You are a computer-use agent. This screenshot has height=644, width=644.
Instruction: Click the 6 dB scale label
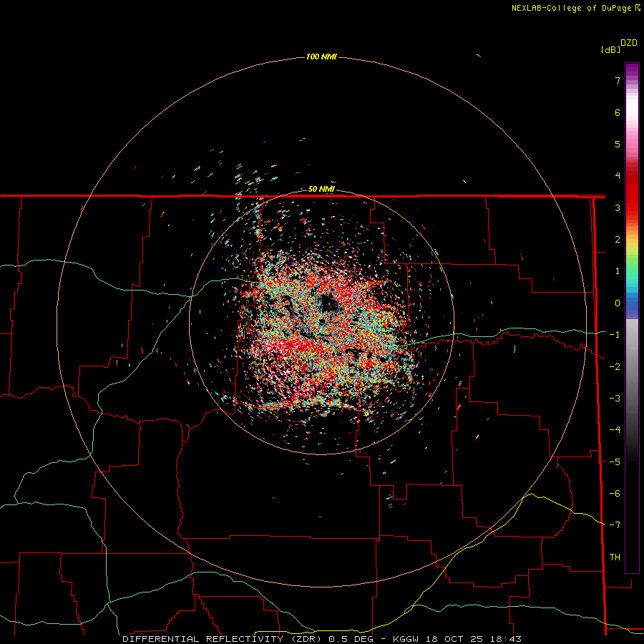pyautogui.click(x=618, y=112)
